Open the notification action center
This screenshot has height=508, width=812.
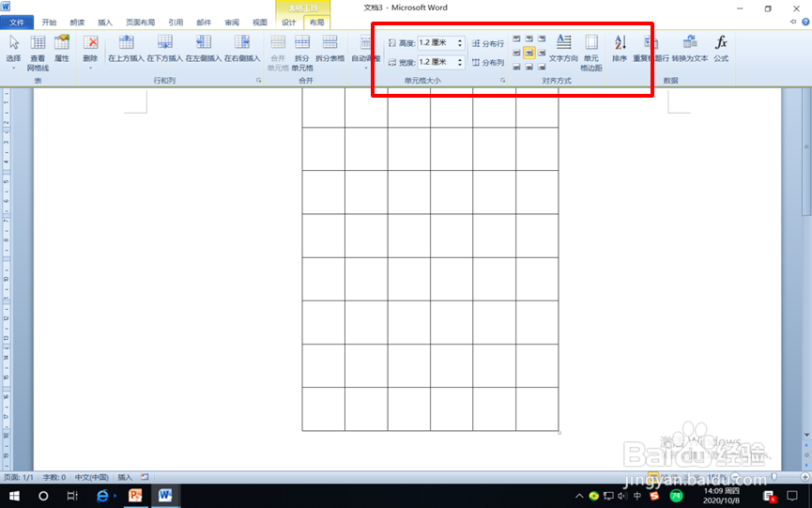coord(791,496)
